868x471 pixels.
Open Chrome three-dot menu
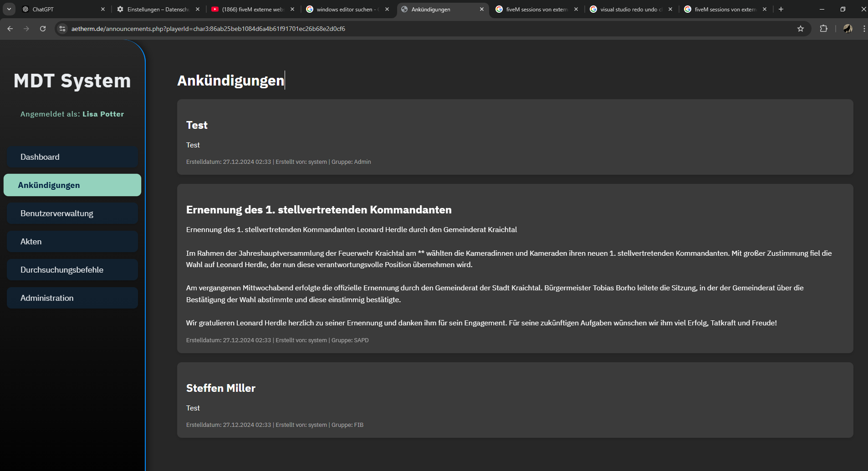(x=864, y=29)
